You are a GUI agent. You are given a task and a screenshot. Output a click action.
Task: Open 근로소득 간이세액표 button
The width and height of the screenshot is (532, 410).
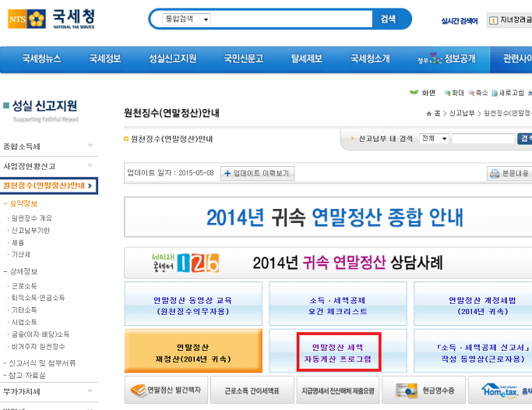click(x=252, y=390)
